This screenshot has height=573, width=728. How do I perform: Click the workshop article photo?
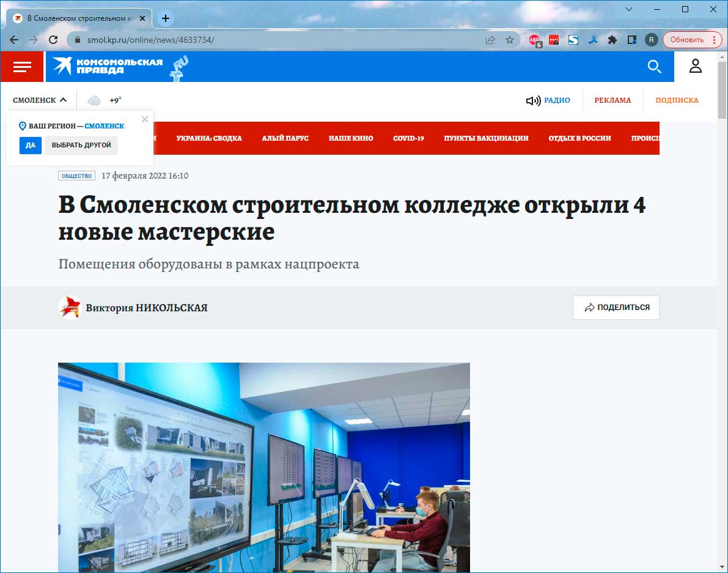pyautogui.click(x=264, y=467)
